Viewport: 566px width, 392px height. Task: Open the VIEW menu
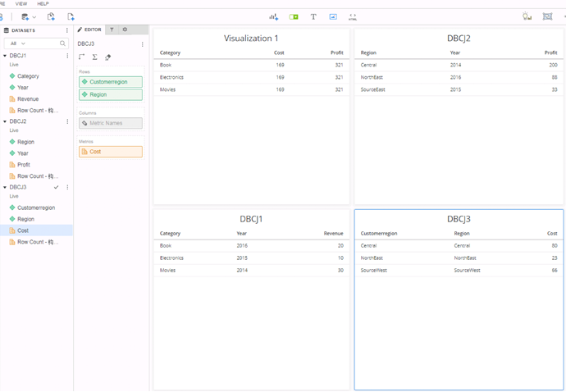(21, 3)
